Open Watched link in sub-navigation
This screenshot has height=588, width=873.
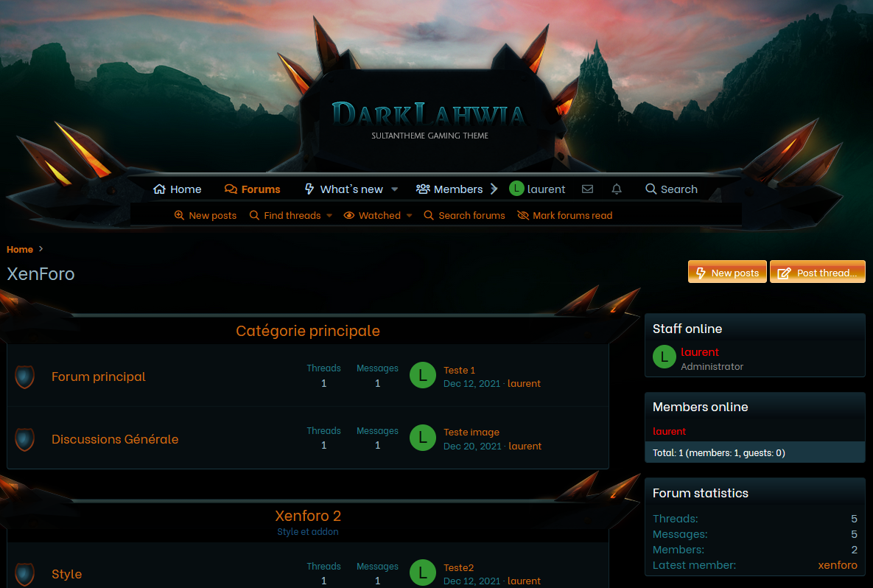coord(372,215)
